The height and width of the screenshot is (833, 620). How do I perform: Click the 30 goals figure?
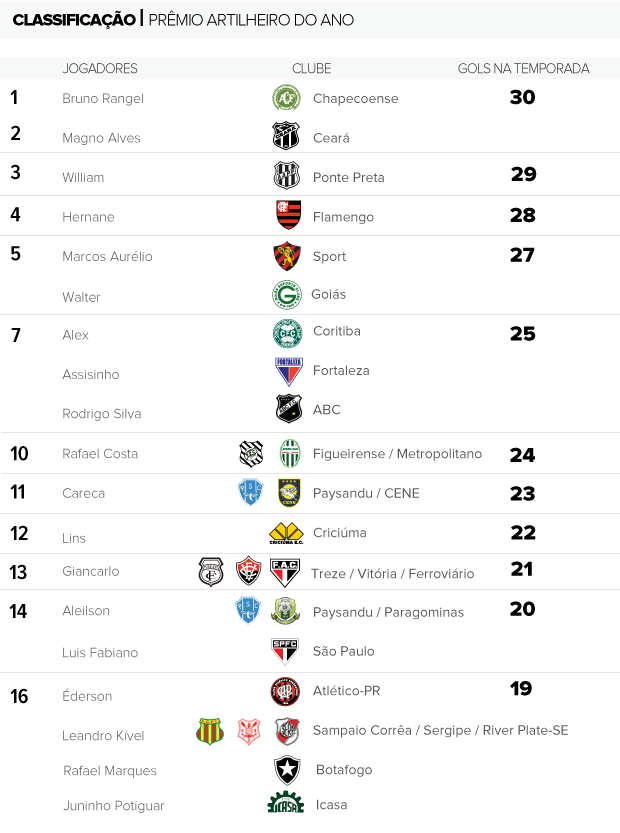522,97
